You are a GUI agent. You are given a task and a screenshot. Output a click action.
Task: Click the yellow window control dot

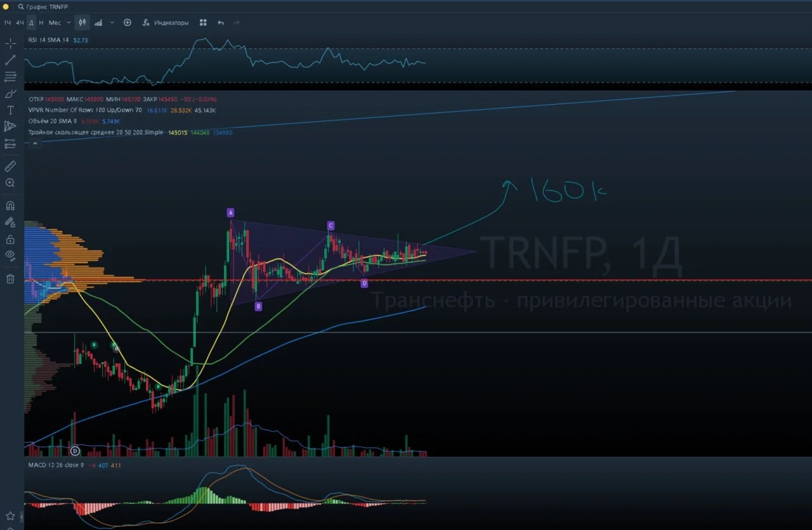6,6
